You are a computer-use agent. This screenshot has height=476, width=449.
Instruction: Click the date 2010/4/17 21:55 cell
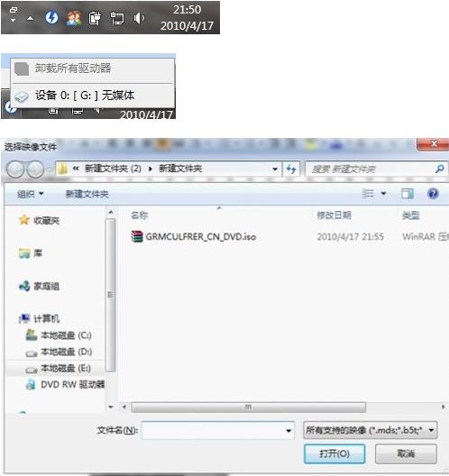click(351, 236)
